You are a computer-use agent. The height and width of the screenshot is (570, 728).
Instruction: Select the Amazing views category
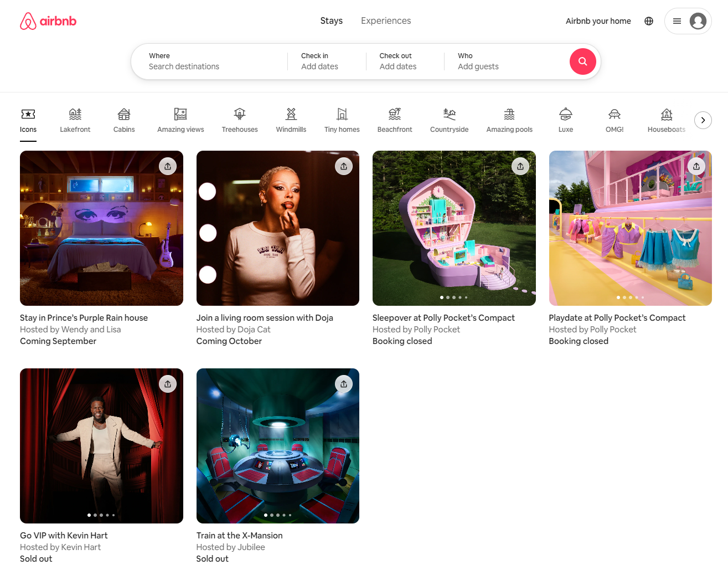point(180,121)
